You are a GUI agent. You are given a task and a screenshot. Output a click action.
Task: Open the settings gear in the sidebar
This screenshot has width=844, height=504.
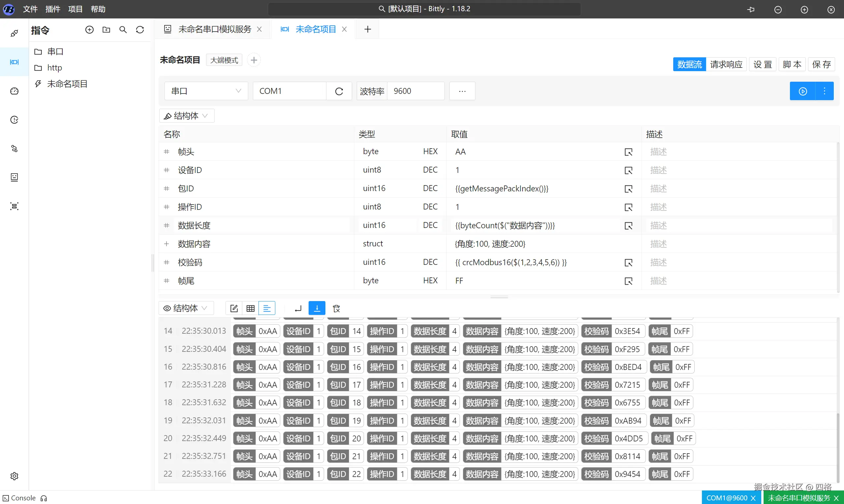click(14, 476)
